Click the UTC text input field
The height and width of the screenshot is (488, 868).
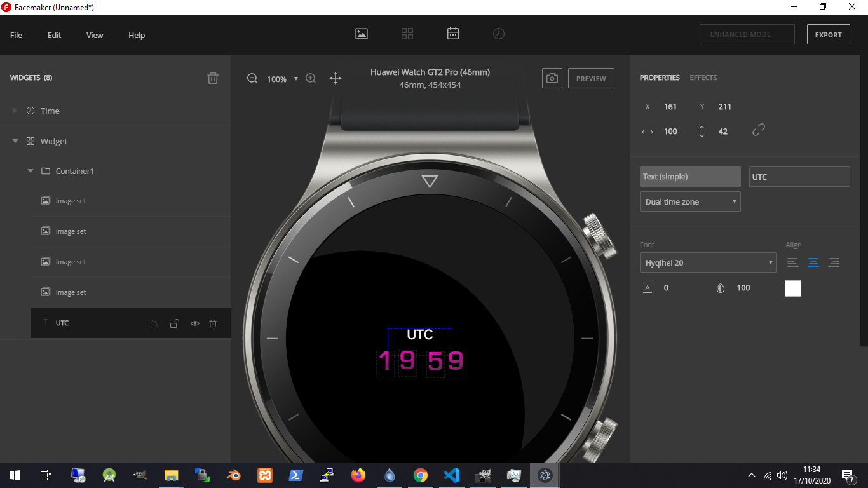(799, 177)
